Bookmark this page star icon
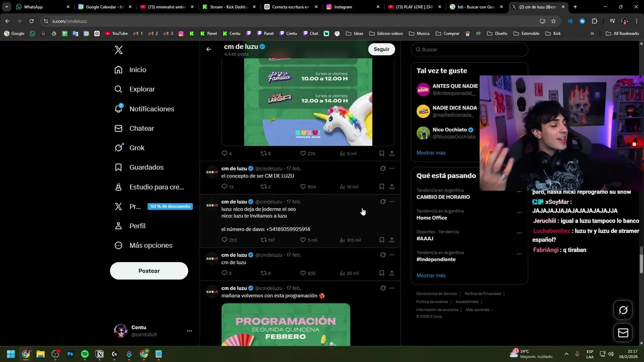The height and width of the screenshot is (362, 644). pyautogui.click(x=553, y=21)
